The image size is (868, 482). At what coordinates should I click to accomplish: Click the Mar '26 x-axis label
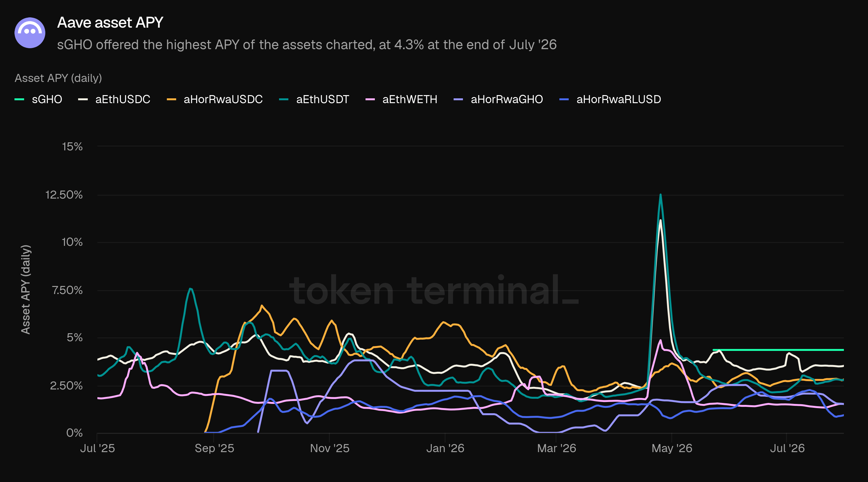coord(556,448)
